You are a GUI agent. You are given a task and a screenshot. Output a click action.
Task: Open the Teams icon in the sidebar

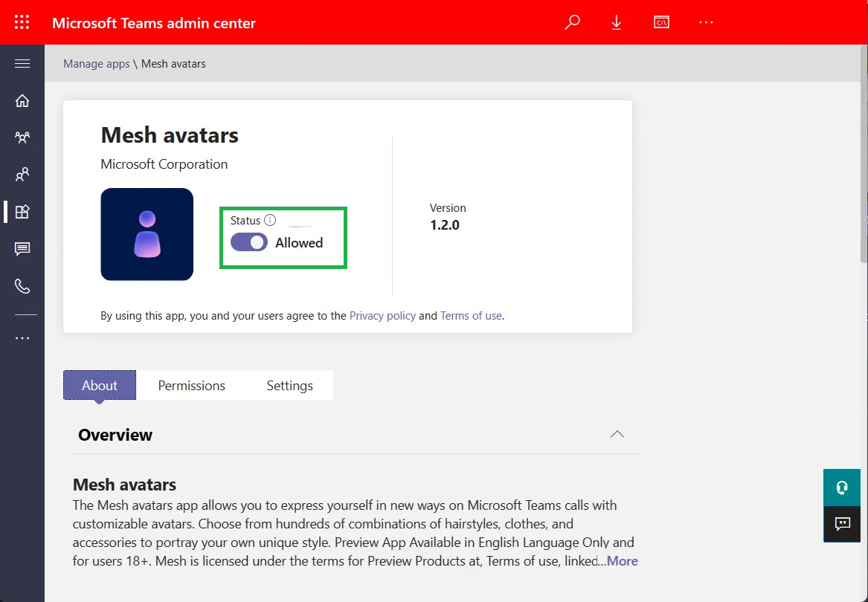tap(22, 137)
